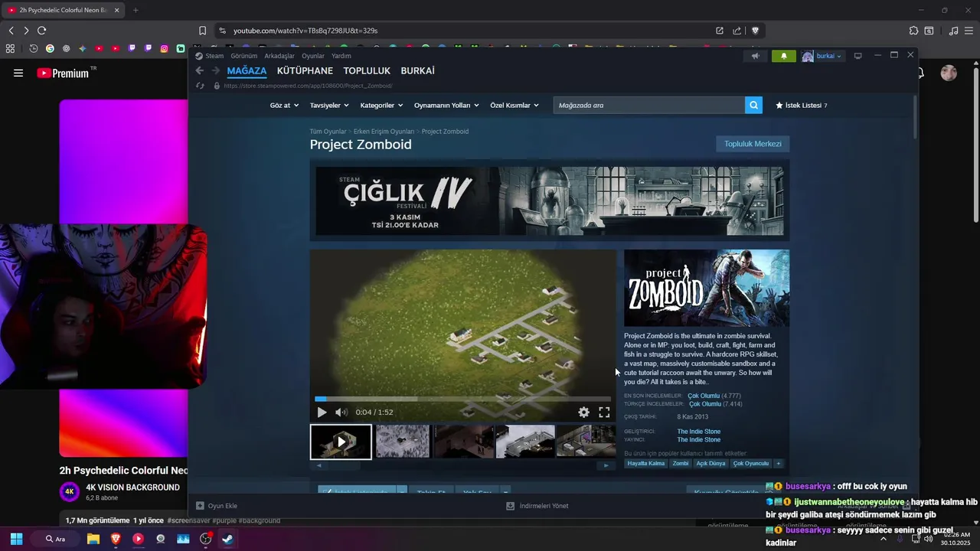Image resolution: width=980 pixels, height=551 pixels.
Task: Open YouTube hamburger menu
Action: tap(18, 73)
